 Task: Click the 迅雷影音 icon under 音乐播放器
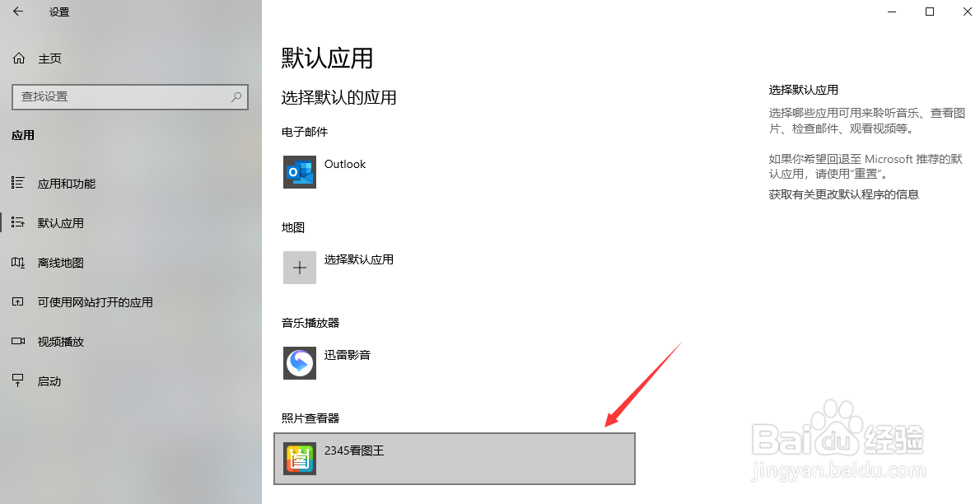pos(300,362)
